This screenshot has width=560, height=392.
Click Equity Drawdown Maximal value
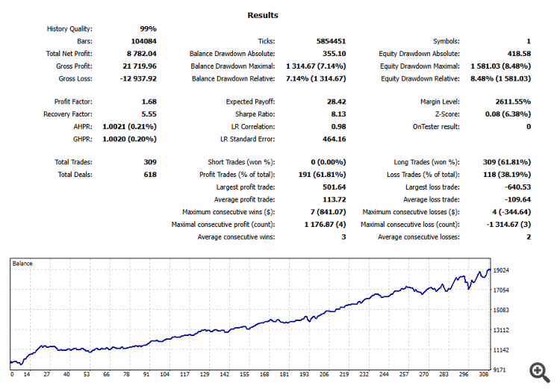point(501,66)
